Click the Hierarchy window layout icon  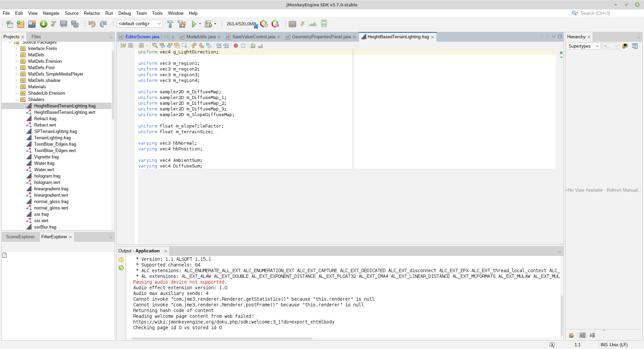coord(635,46)
